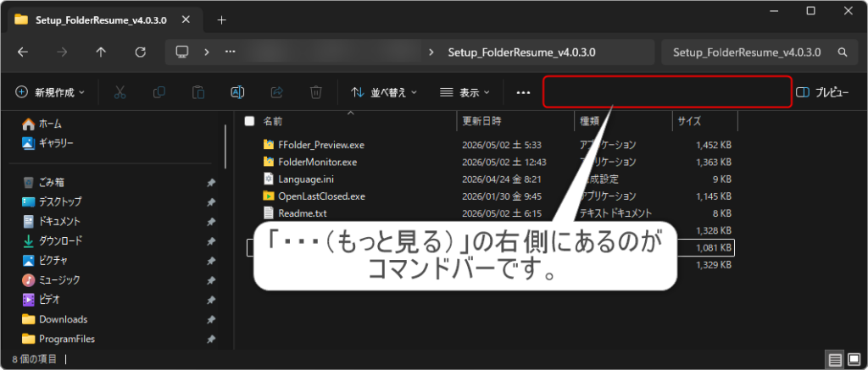Close the Setup_FolderResume_v4.0.3.0 tab
The width and height of the screenshot is (868, 370).
[186, 19]
